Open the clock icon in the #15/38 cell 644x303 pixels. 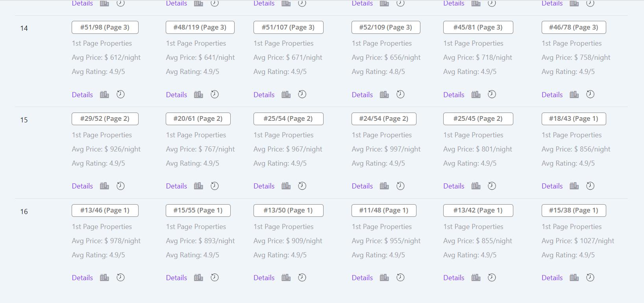click(x=590, y=277)
